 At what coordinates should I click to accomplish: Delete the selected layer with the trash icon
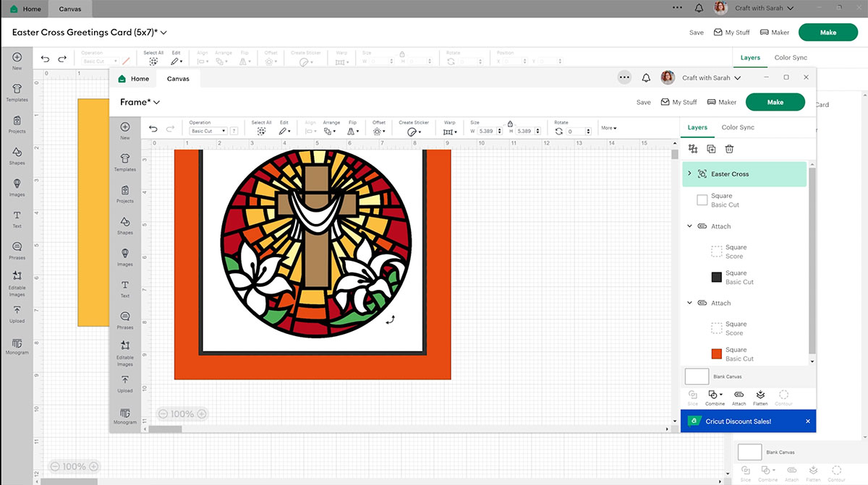coord(729,149)
